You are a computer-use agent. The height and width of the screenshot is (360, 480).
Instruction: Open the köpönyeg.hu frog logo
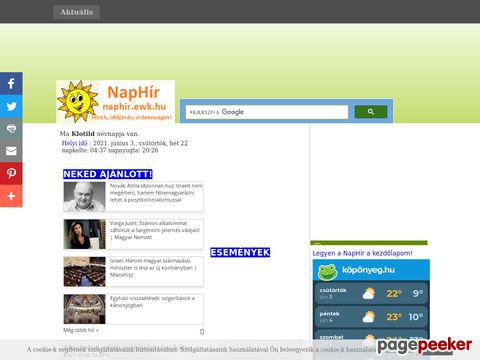coord(328,271)
